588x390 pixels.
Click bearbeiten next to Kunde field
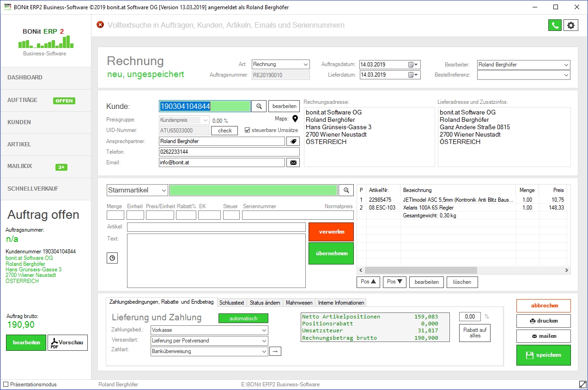pos(284,106)
